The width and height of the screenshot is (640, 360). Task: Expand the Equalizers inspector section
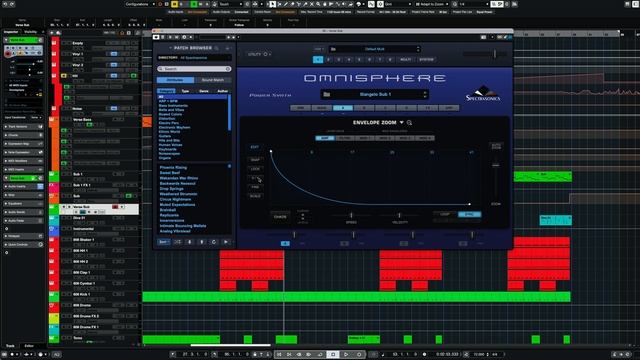coord(23,204)
